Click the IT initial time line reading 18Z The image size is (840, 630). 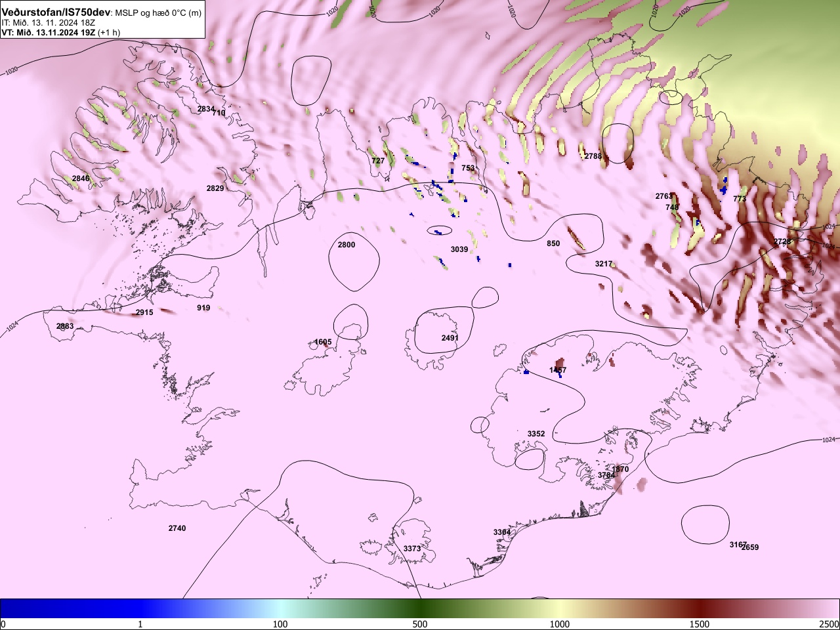(x=49, y=22)
